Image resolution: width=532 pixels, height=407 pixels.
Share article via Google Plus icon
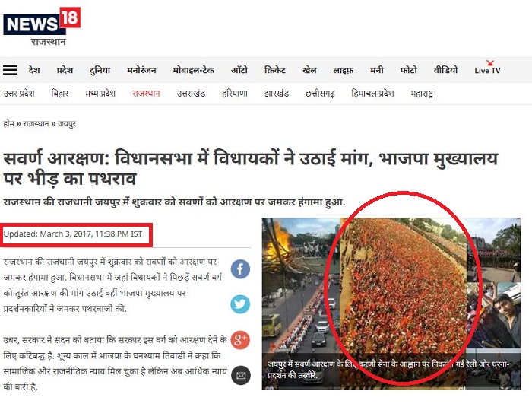[240, 340]
